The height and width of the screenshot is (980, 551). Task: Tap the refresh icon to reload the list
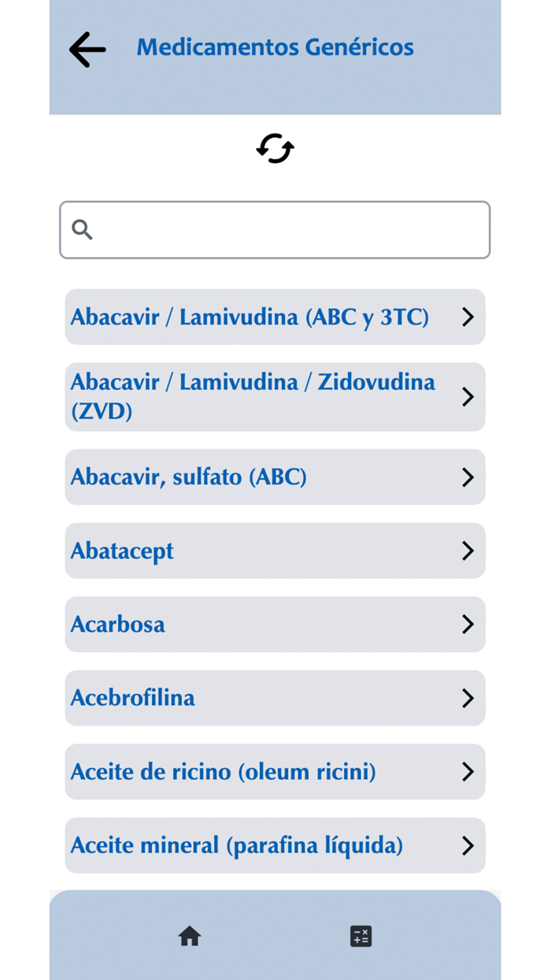click(x=275, y=148)
